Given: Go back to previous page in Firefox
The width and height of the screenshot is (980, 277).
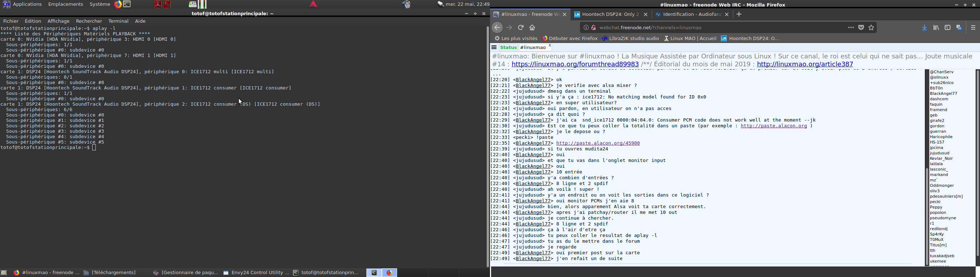Looking at the screenshot, I should [497, 27].
